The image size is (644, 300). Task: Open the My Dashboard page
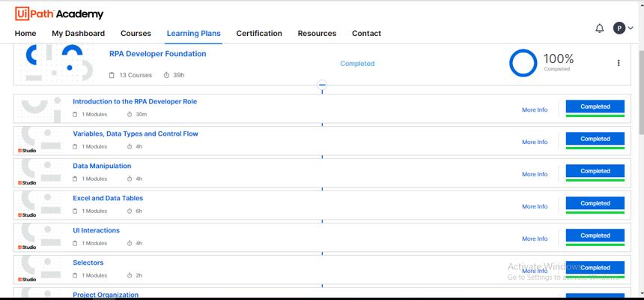78,34
